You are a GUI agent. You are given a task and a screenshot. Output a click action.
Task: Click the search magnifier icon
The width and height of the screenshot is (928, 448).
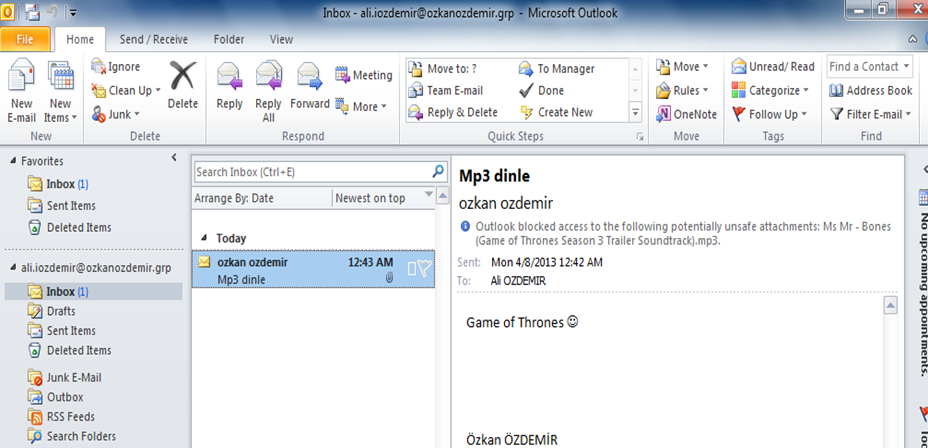coord(438,172)
